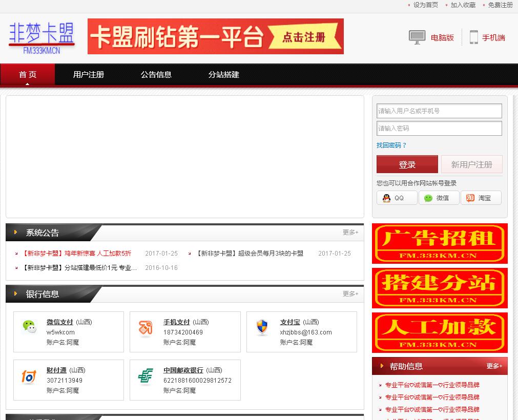518x420 pixels.
Task: Log in with the QQ button
Action: [x=397, y=198]
